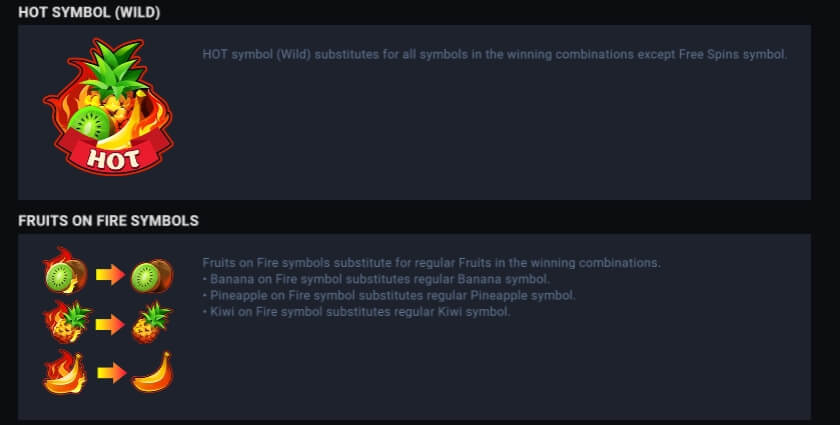The image size is (840, 425).
Task: Click the Pineapple on Fire bullet line
Action: tap(389, 295)
